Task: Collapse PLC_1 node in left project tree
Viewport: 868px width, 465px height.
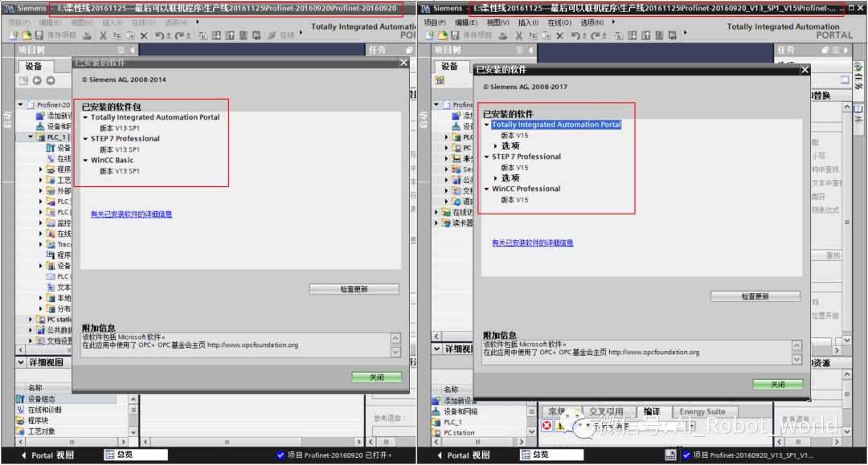Action: 31,137
